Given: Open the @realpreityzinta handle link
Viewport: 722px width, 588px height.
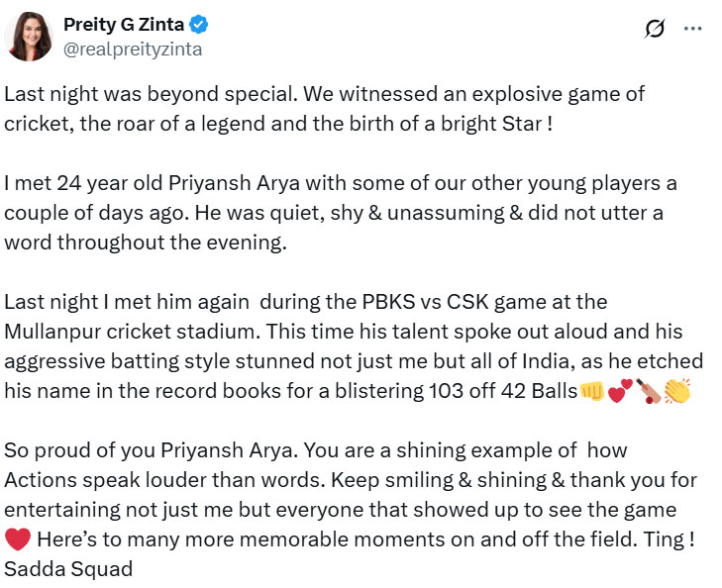Looking at the screenshot, I should (x=132, y=49).
